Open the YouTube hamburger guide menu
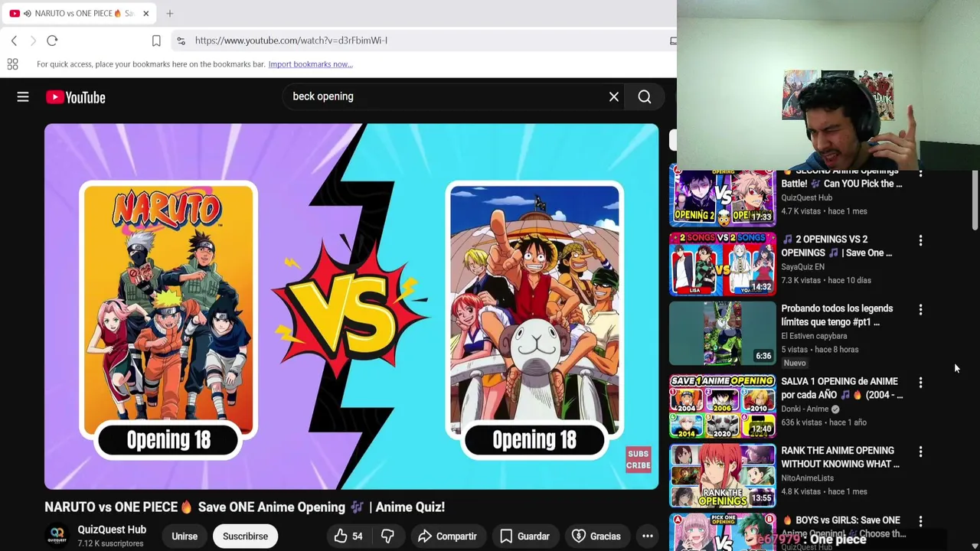The image size is (980, 551). pos(23,97)
